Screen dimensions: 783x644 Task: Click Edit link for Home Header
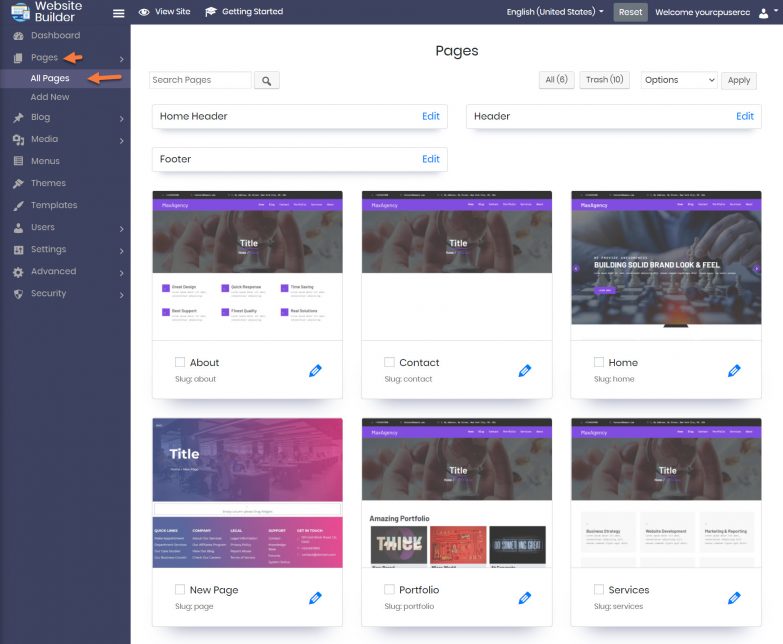click(x=430, y=116)
